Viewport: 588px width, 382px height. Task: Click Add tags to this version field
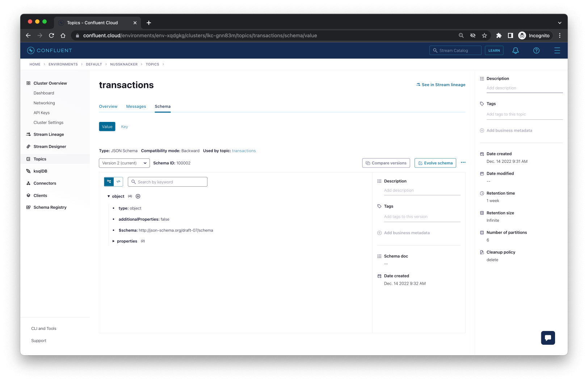(x=422, y=217)
